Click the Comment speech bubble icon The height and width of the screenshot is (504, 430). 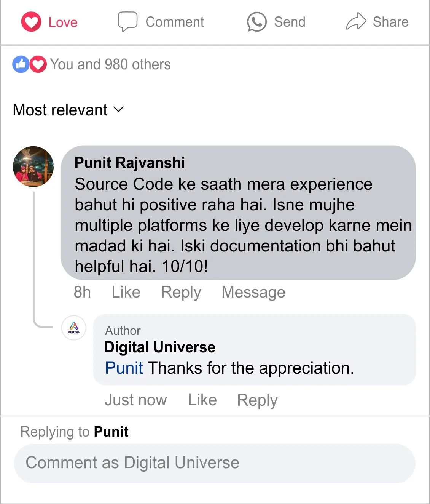click(127, 21)
